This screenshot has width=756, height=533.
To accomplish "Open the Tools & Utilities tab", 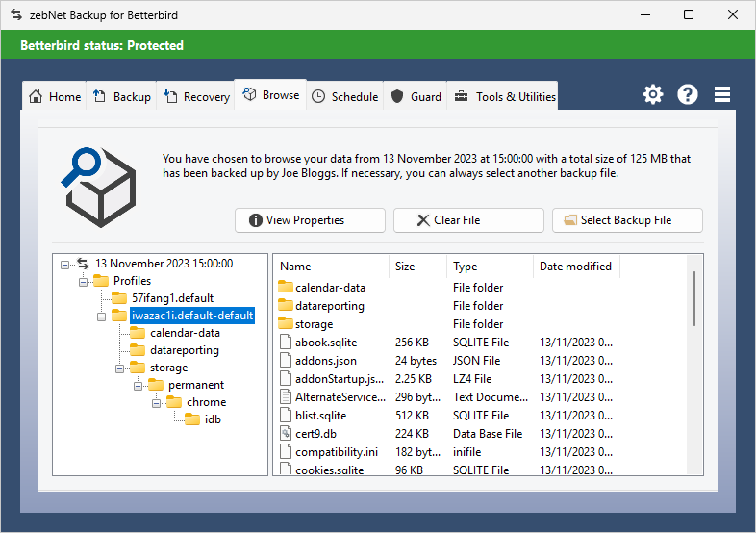I will (x=504, y=97).
